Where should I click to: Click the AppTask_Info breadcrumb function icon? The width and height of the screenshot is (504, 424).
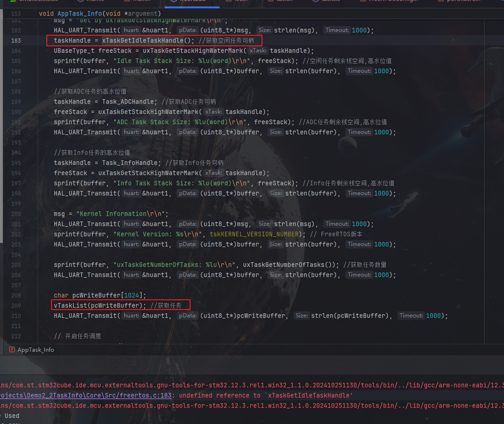coord(12,350)
